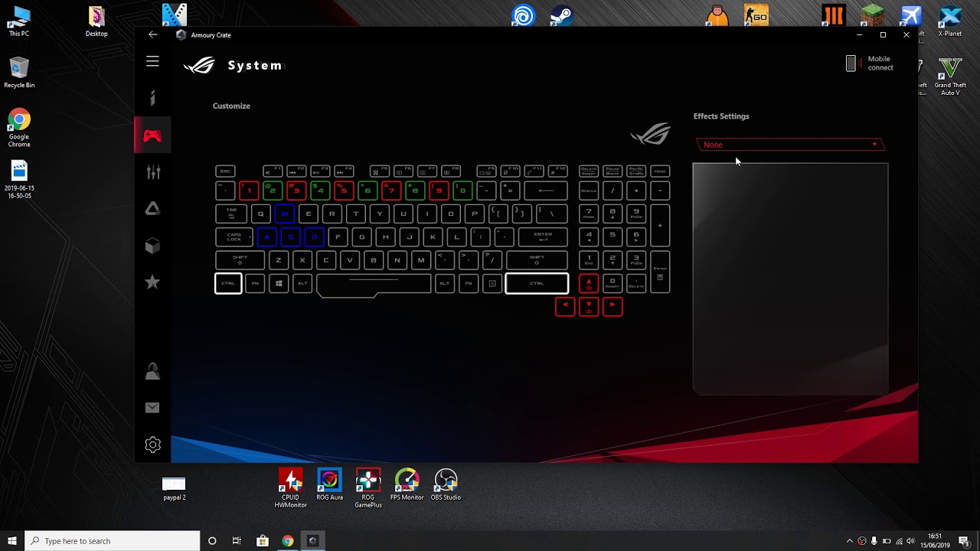The width and height of the screenshot is (980, 551).
Task: Open Task View from taskbar
Action: tap(237, 541)
